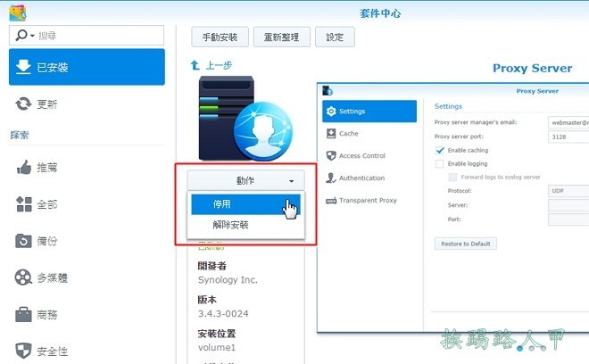Click Restore to Default button

(x=466, y=244)
